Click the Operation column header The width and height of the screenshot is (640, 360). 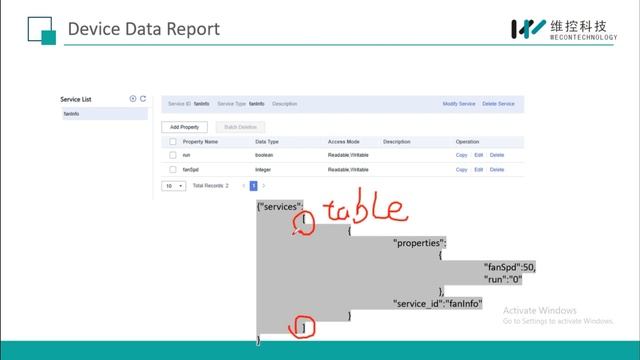(467, 142)
